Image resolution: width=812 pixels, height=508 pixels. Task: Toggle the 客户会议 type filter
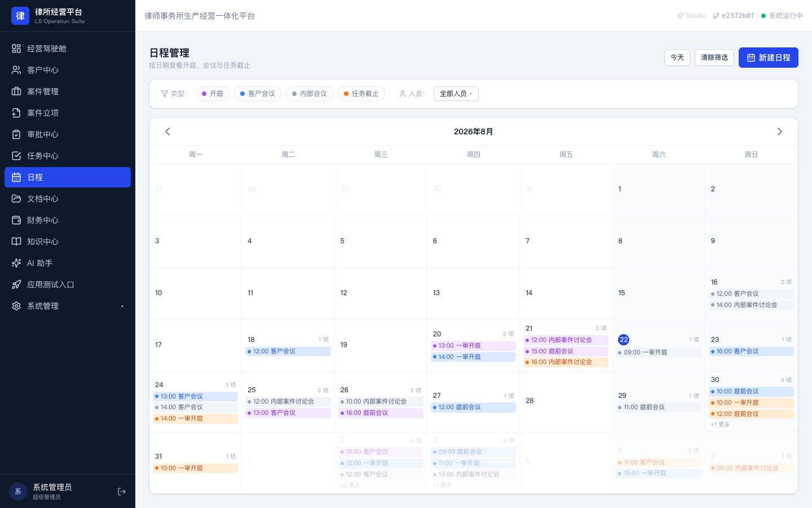pyautogui.click(x=258, y=94)
